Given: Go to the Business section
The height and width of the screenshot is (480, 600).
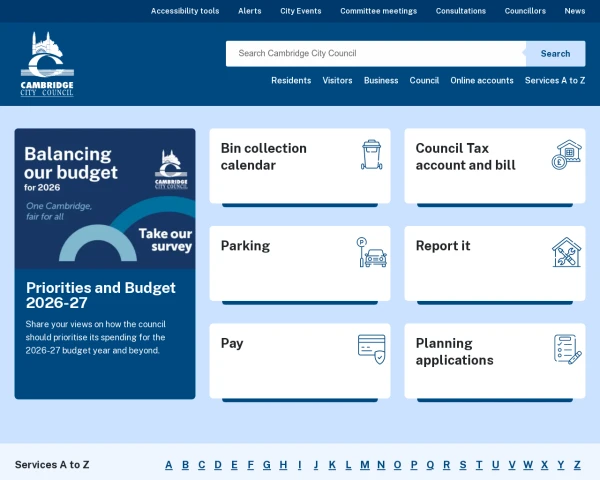Looking at the screenshot, I should [x=381, y=81].
